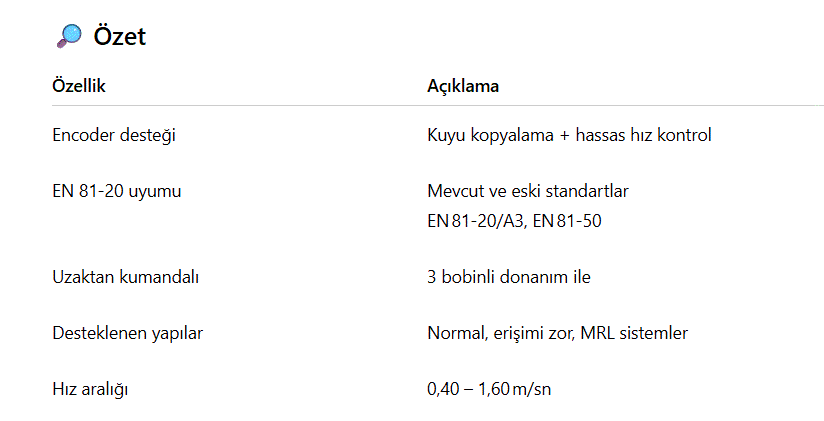
Task: Click the 0,40 – 1,60 m/sn value
Action: [x=489, y=389]
